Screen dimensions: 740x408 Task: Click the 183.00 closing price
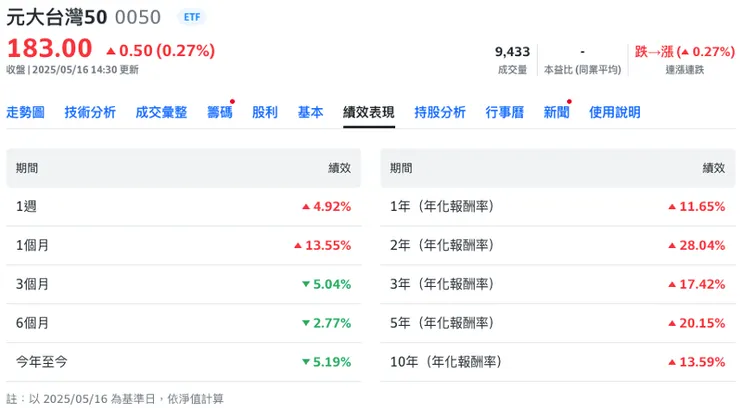50,49
